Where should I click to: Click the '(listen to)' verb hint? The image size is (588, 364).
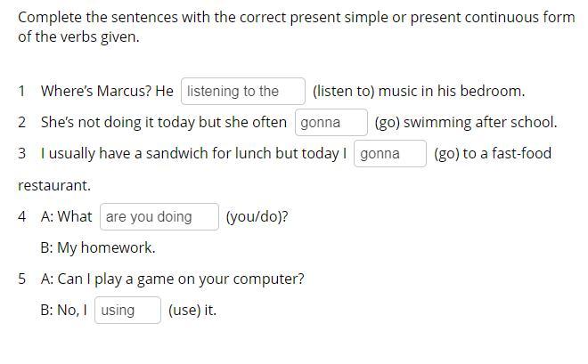coord(344,91)
